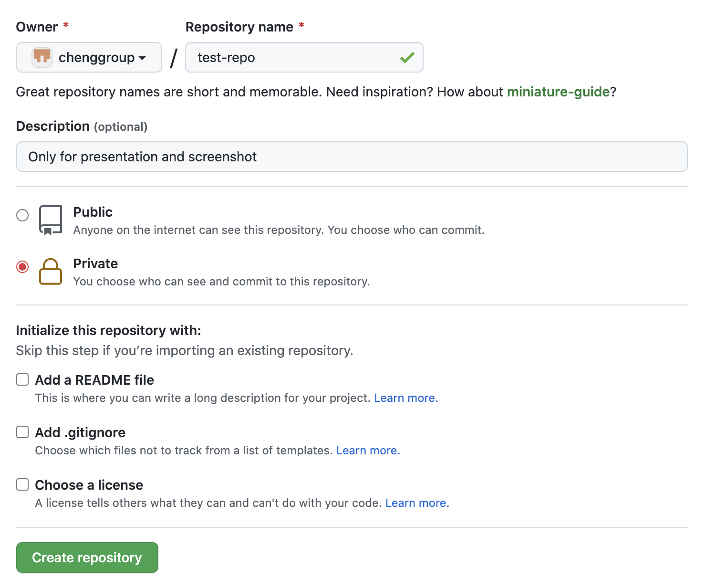
Task: Open Learn more link for .gitignore
Action: point(368,451)
